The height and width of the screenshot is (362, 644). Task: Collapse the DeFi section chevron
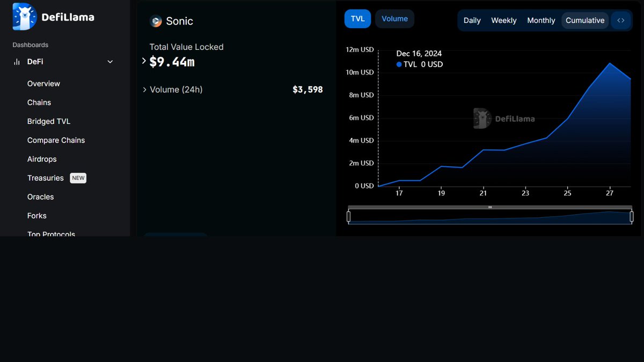pyautogui.click(x=110, y=62)
